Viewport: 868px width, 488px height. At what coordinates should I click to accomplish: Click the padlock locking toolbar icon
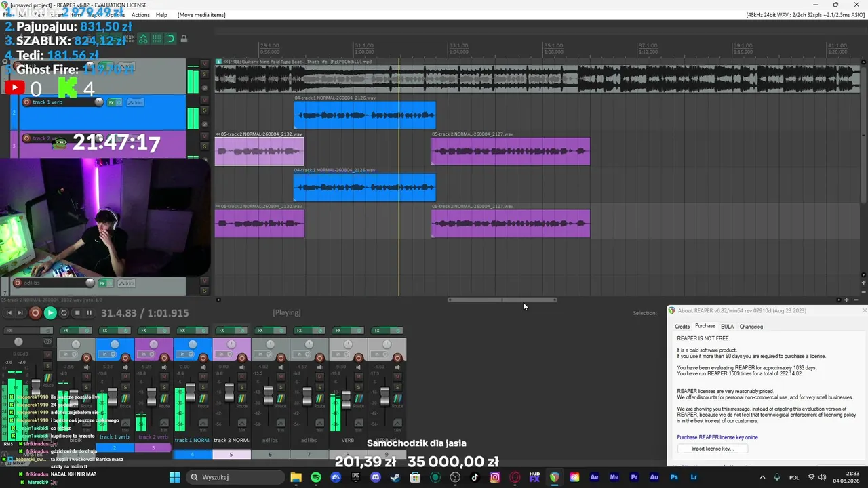tap(183, 39)
